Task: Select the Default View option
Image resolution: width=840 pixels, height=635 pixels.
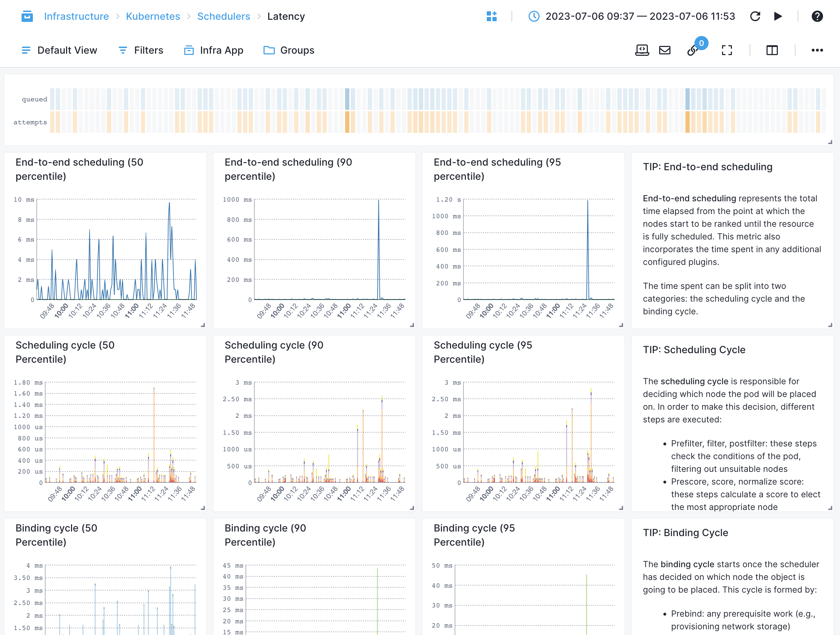Action: [x=59, y=49]
